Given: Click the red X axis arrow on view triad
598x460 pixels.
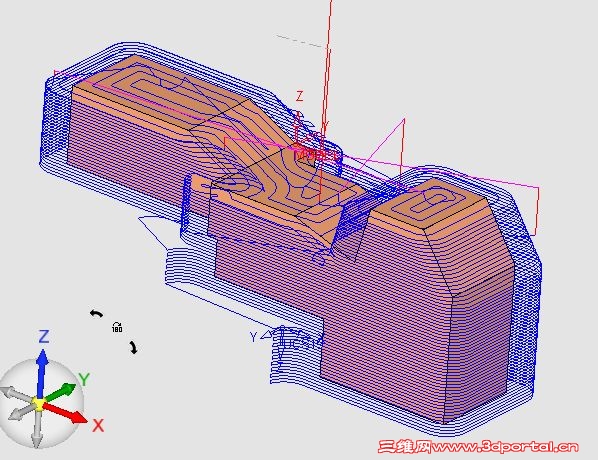Looking at the screenshot, I should point(65,412).
